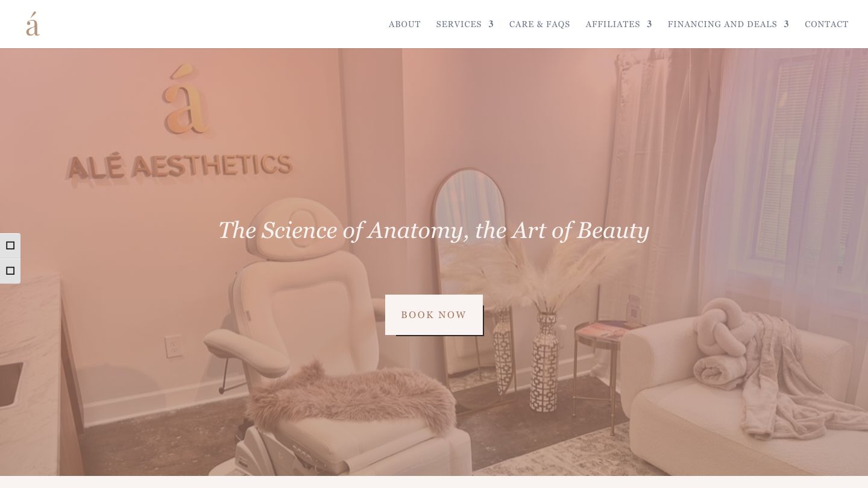Open the Financing and Deals menu item

(x=722, y=24)
